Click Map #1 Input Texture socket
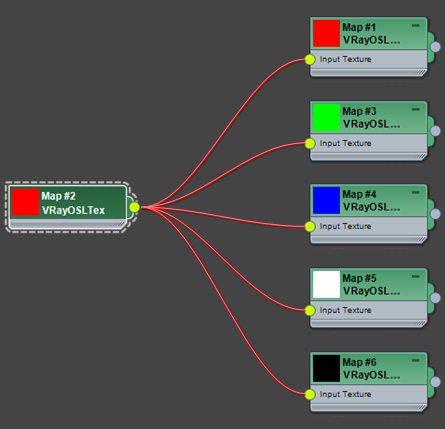This screenshot has width=445, height=429. click(310, 60)
